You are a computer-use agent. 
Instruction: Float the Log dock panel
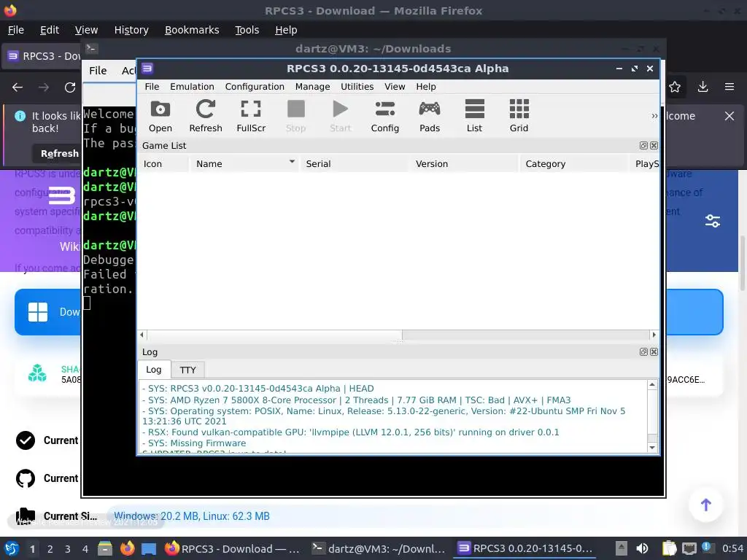click(x=643, y=351)
